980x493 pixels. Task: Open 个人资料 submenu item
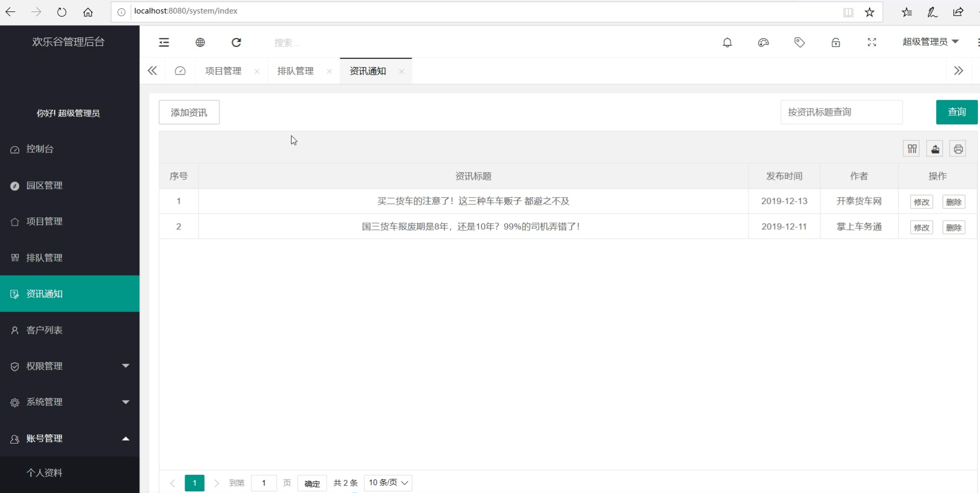tap(70, 473)
